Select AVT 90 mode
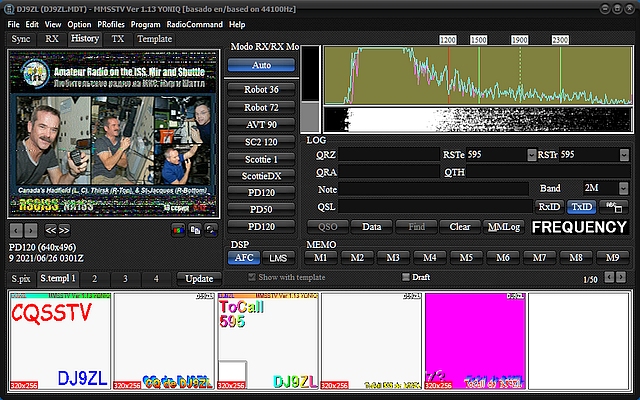The width and height of the screenshot is (640, 400). (261, 124)
